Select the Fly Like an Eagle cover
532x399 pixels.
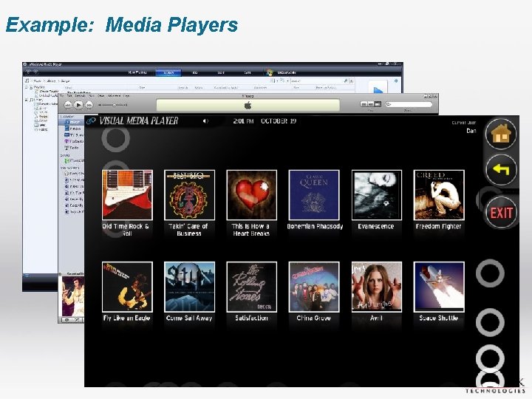(x=127, y=287)
